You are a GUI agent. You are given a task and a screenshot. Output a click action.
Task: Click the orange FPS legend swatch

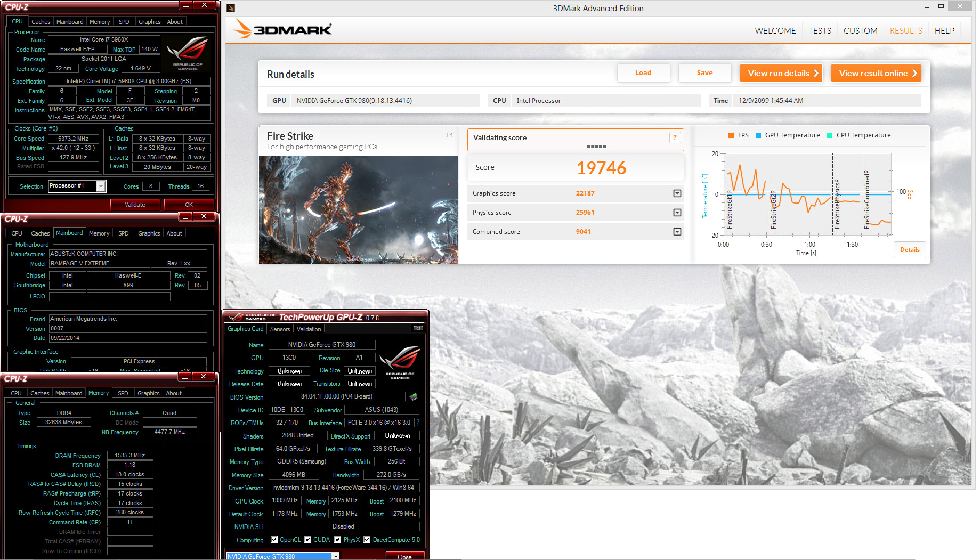(x=731, y=135)
